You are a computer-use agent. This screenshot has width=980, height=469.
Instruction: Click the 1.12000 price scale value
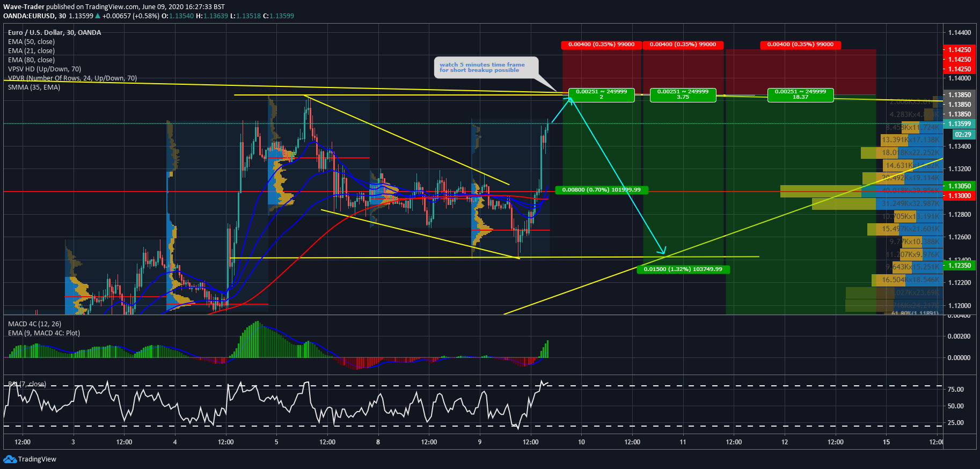click(x=959, y=306)
